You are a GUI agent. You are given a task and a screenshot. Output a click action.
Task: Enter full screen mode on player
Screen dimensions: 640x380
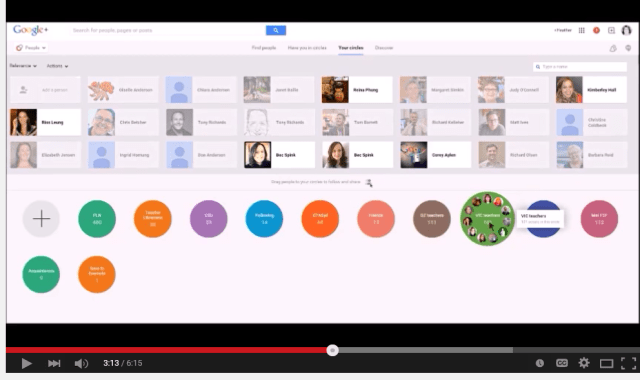[629, 363]
